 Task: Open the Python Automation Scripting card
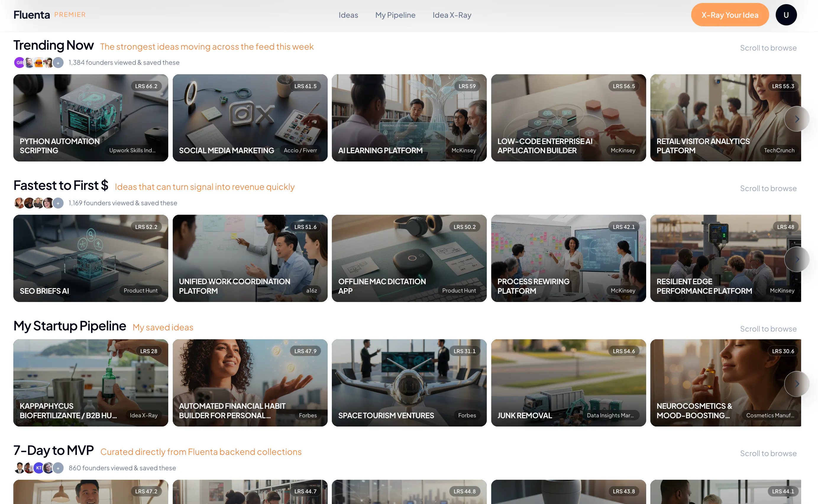coord(90,118)
